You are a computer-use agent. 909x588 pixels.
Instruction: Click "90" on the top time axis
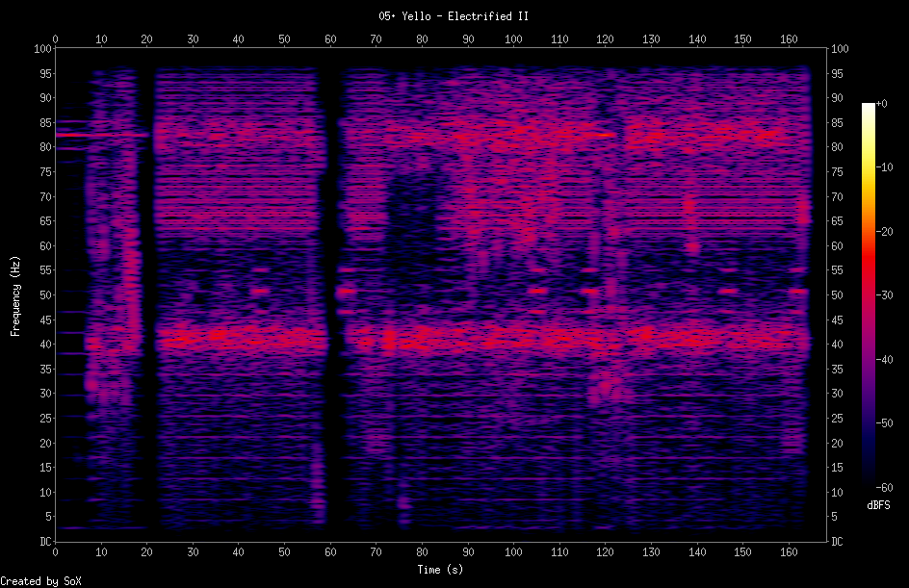pos(468,39)
